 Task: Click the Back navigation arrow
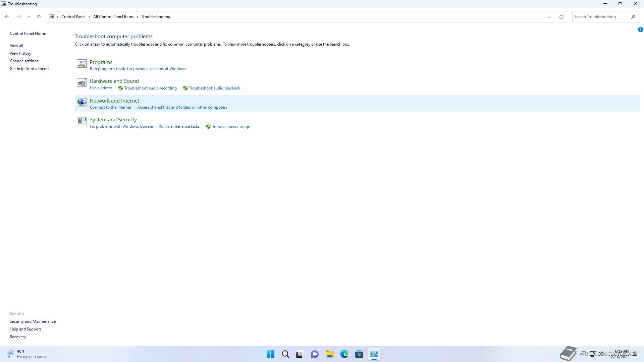coord(7,17)
